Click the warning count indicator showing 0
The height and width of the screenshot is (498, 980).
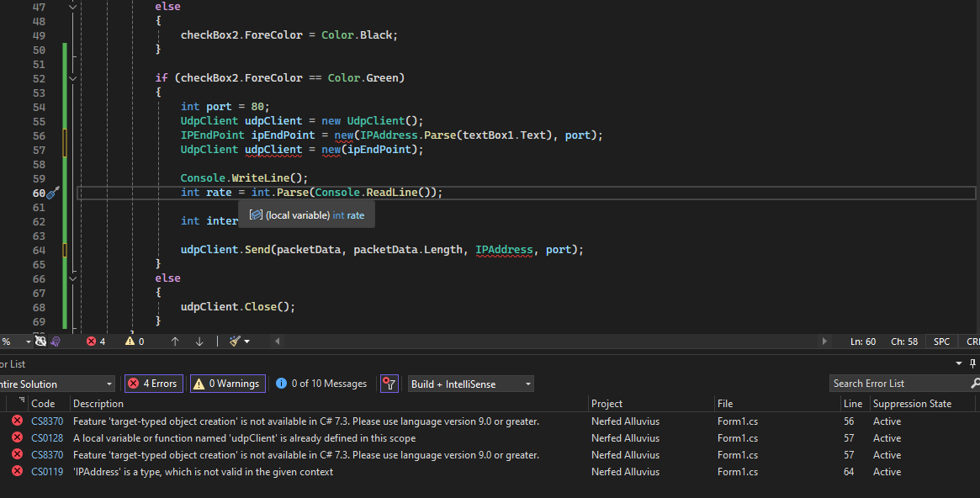point(135,342)
